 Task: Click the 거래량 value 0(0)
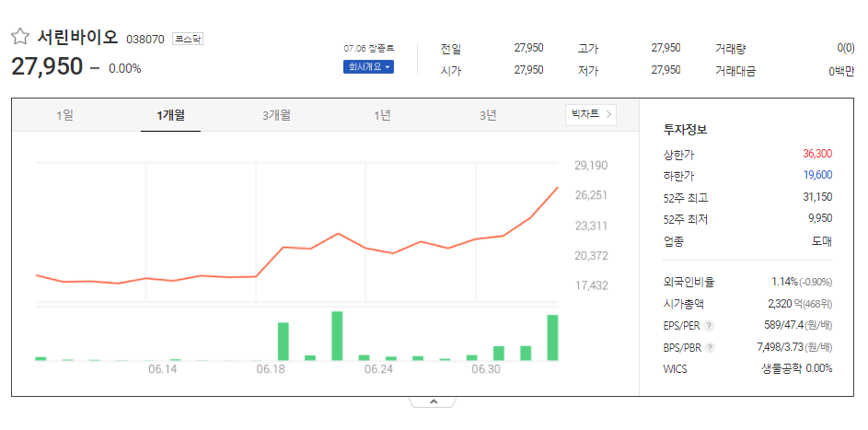(x=845, y=48)
